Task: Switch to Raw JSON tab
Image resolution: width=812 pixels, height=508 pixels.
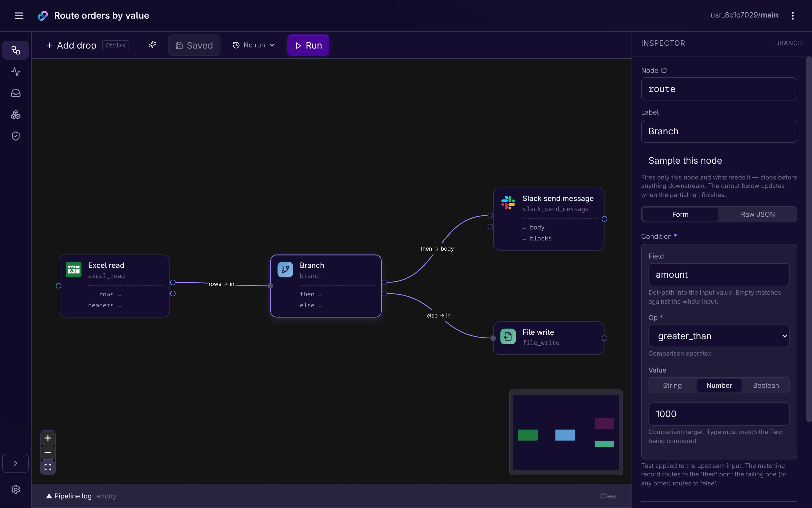Action: point(758,214)
